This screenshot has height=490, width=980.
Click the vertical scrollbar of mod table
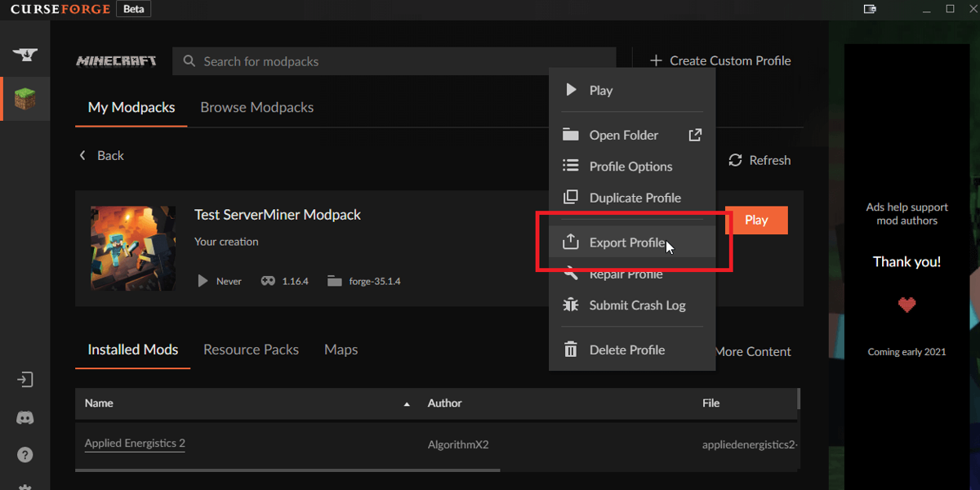click(798, 399)
